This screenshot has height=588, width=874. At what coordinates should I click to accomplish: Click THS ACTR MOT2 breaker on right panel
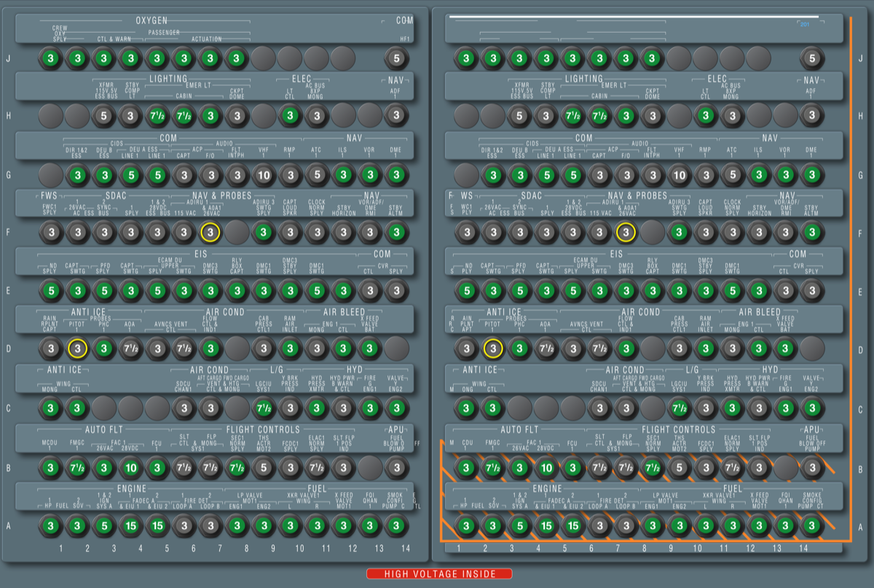point(679,467)
